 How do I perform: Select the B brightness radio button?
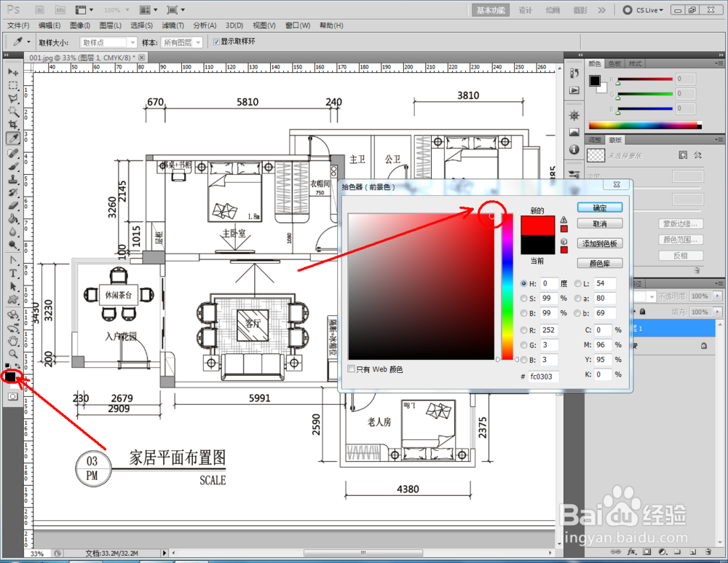[523, 313]
